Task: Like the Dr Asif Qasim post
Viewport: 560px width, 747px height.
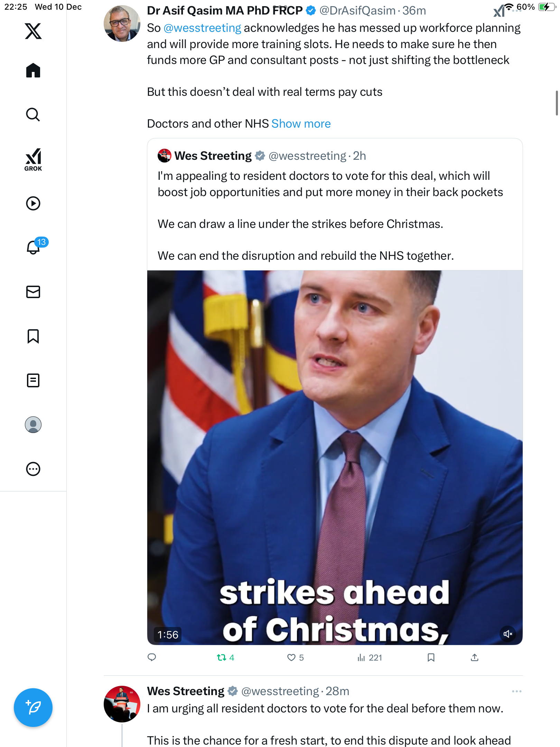Action: (296, 657)
